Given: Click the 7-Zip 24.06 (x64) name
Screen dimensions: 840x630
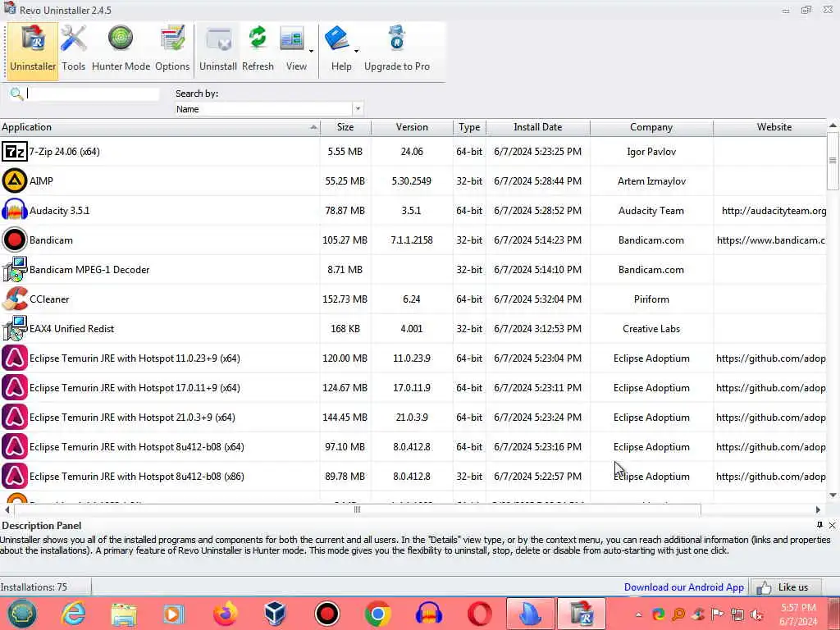Looking at the screenshot, I should click(x=64, y=152).
